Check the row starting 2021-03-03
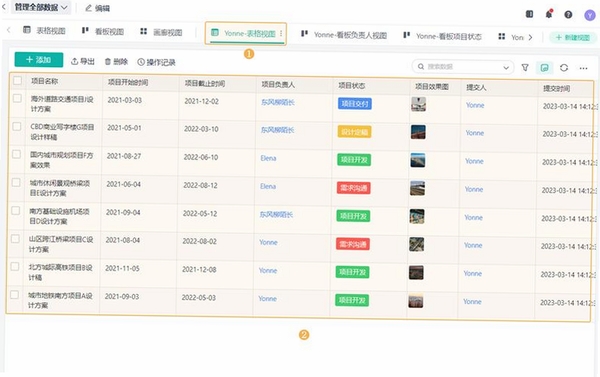 click(x=17, y=98)
